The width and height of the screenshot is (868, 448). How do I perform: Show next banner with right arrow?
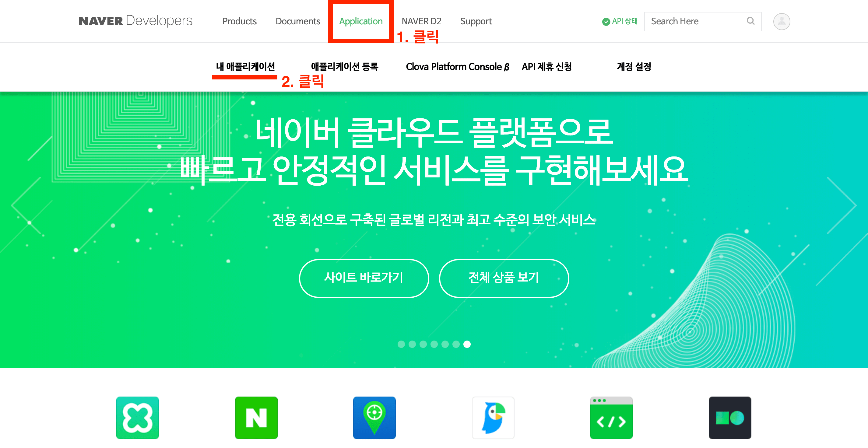point(842,205)
